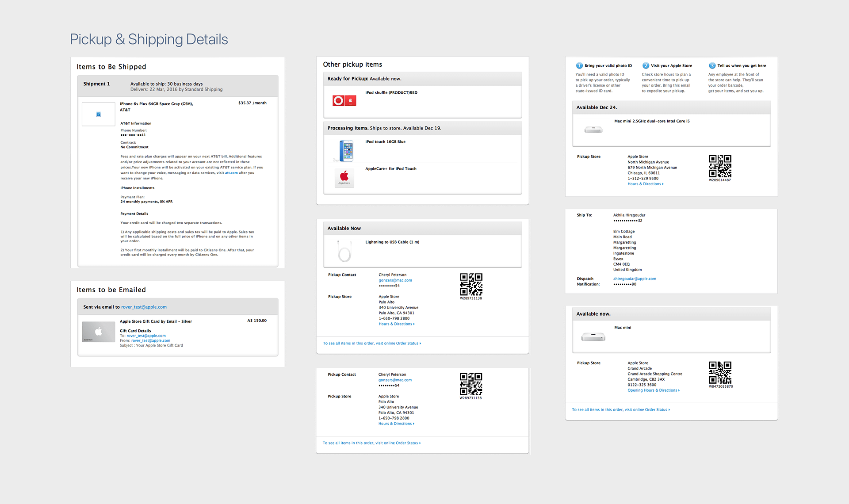849x504 pixels.
Task: Click the QR code labeled W8472055870
Action: (x=720, y=373)
